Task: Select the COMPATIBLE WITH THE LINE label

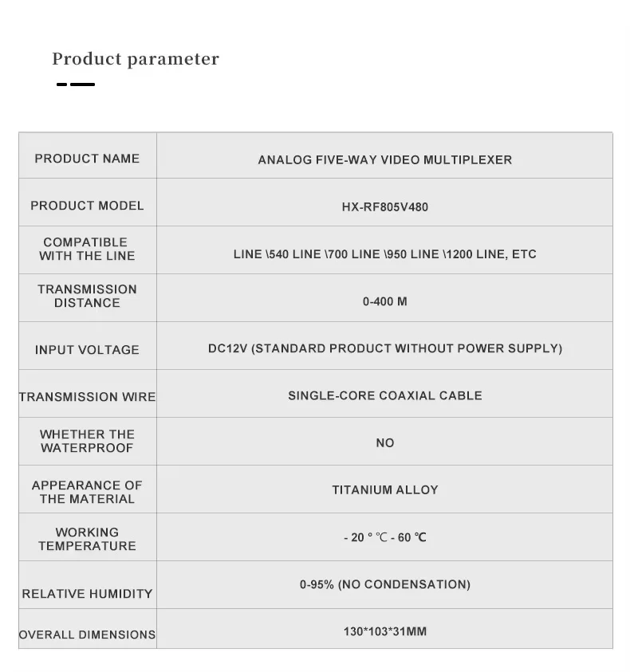Action: (x=87, y=249)
